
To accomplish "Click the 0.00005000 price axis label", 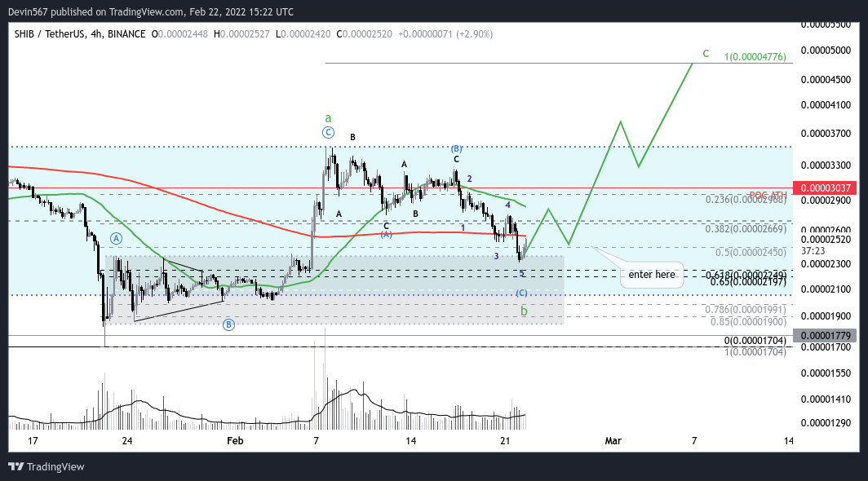I will [x=826, y=51].
